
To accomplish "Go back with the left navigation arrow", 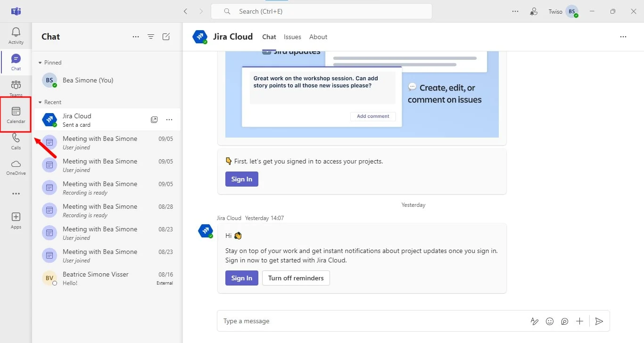I will click(186, 11).
